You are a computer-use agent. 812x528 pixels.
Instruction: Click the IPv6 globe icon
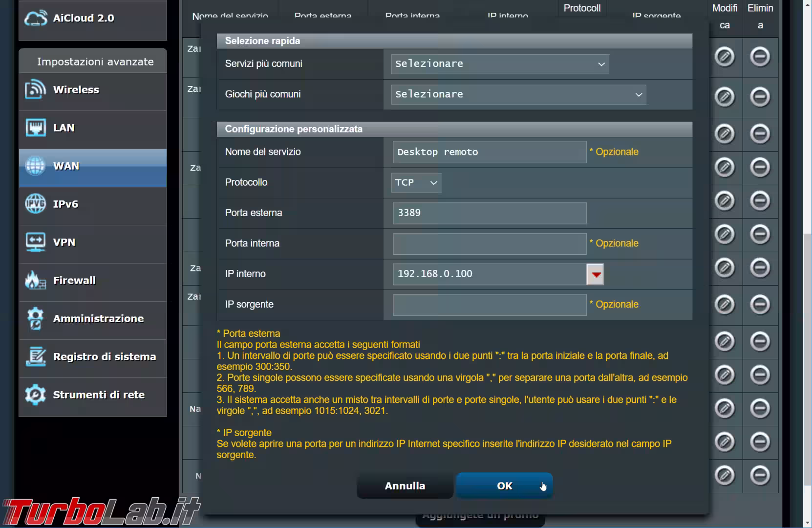tap(35, 204)
